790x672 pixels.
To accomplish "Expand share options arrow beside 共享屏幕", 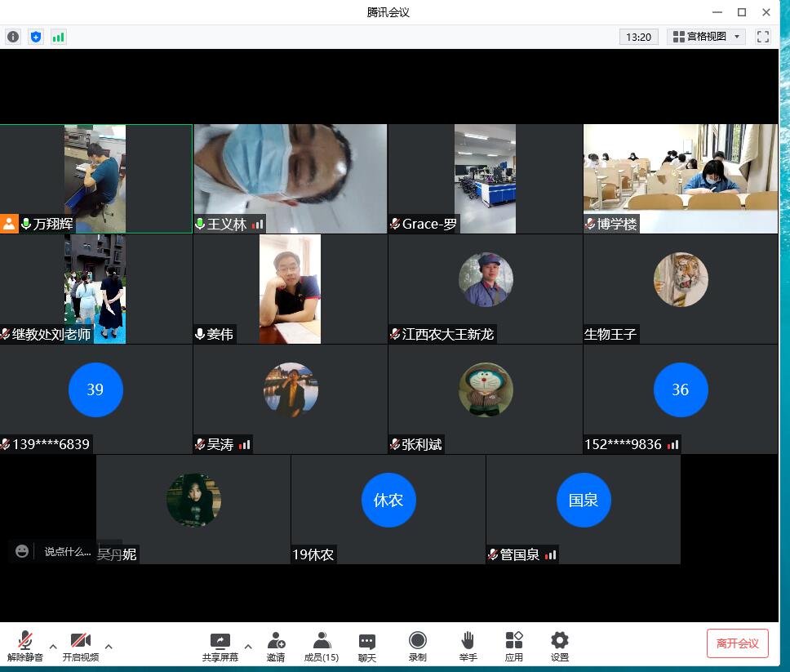I will pyautogui.click(x=248, y=647).
